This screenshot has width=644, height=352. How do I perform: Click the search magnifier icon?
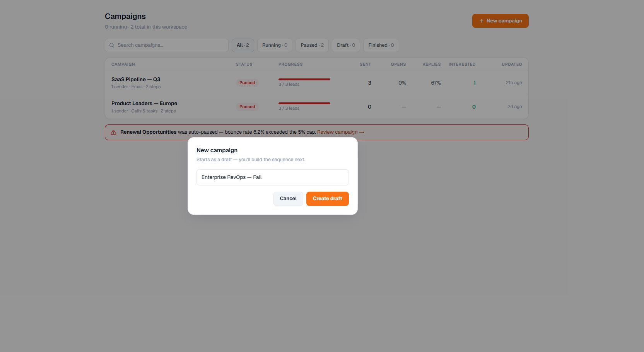pyautogui.click(x=112, y=45)
